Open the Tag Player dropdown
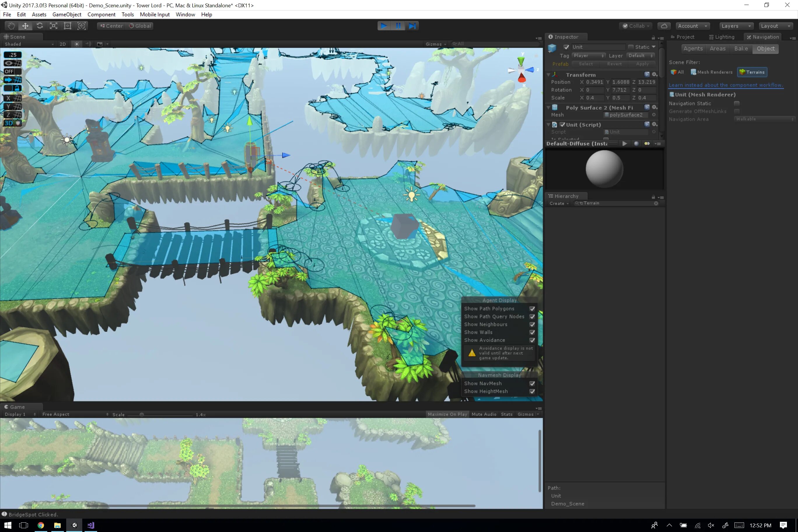This screenshot has height=532, width=798. point(588,56)
